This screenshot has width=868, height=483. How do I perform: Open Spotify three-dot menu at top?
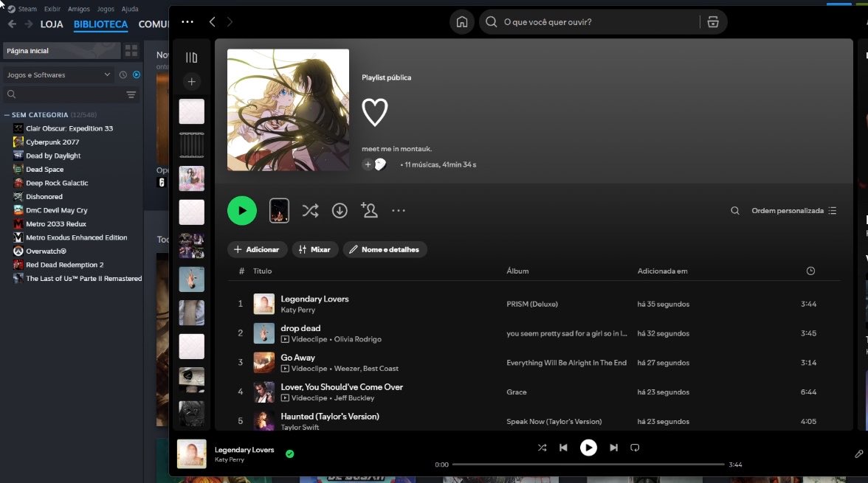click(x=187, y=22)
